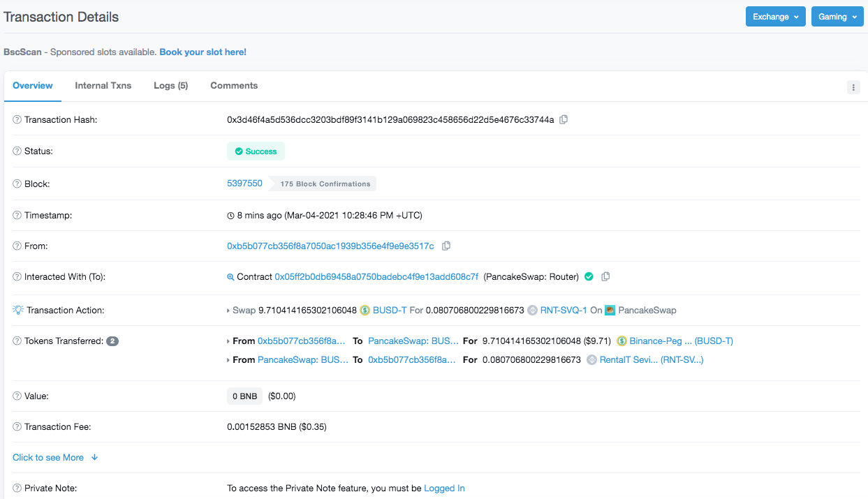Open 0xb5b077cb356f8a... recipient in second transfer
Screen dimensions: 868x499
click(412, 360)
